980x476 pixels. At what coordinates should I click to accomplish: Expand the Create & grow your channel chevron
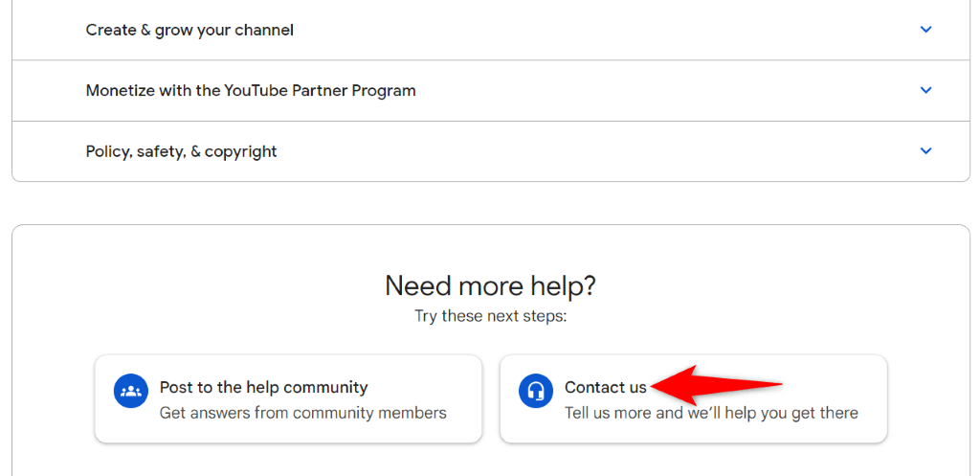pos(925,30)
